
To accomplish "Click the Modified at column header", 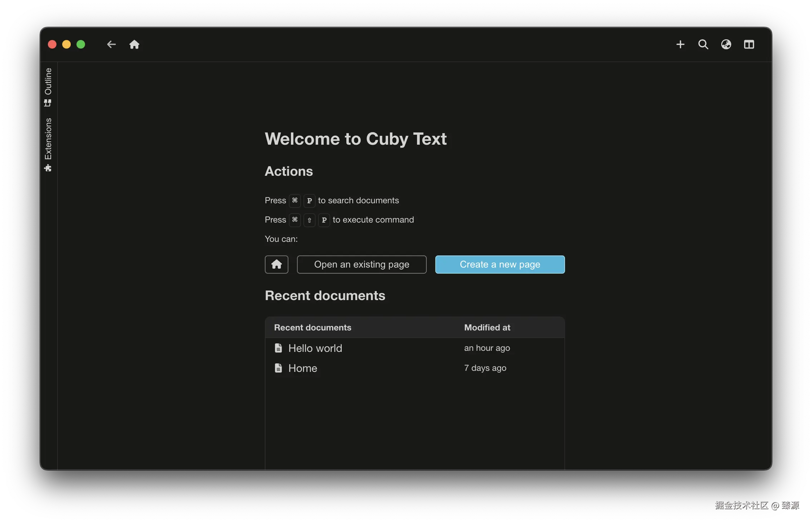I will point(487,328).
